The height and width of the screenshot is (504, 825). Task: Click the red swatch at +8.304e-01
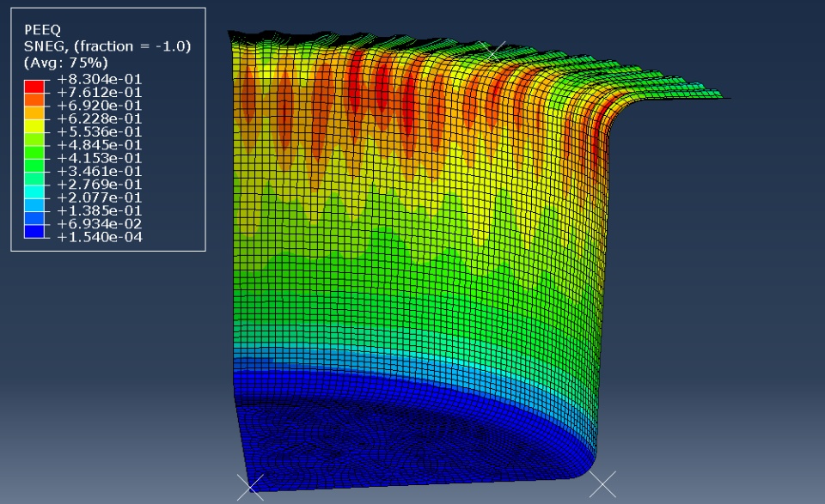click(x=34, y=86)
